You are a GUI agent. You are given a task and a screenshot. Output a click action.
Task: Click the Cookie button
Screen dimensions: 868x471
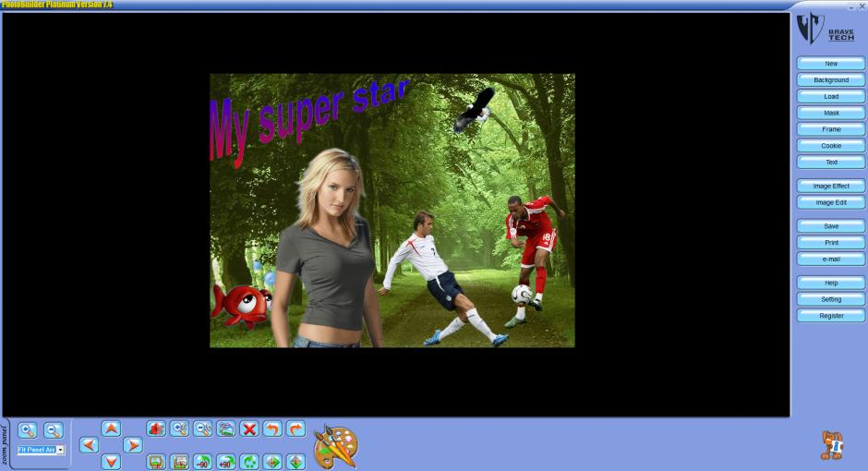coord(831,146)
